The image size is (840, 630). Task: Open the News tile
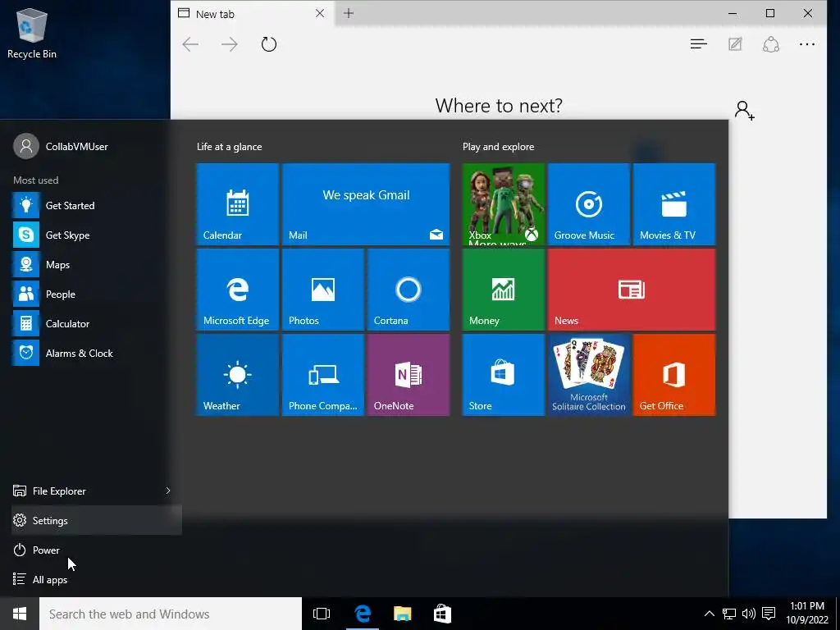[632, 290]
